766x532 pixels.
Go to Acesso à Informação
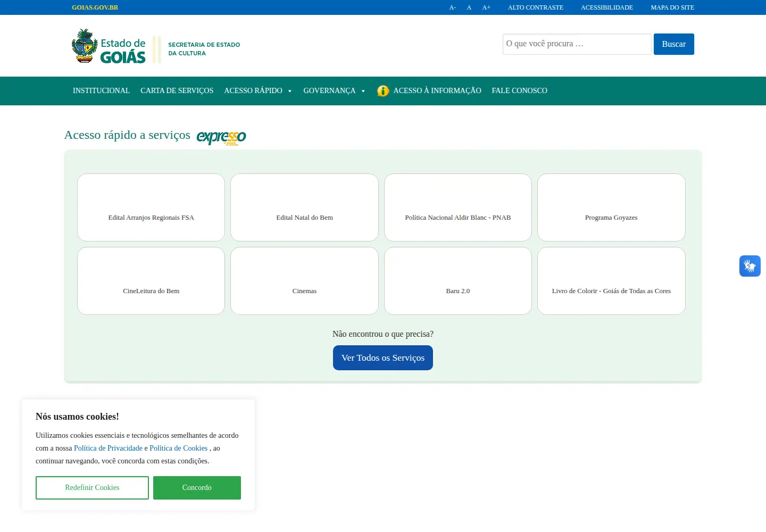coord(437,91)
